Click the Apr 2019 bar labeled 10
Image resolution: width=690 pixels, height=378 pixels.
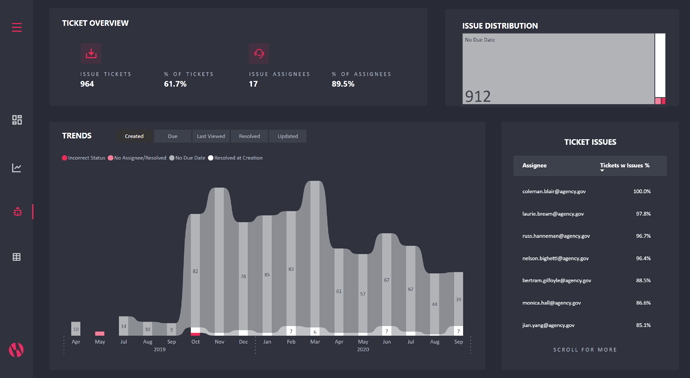[x=76, y=329]
